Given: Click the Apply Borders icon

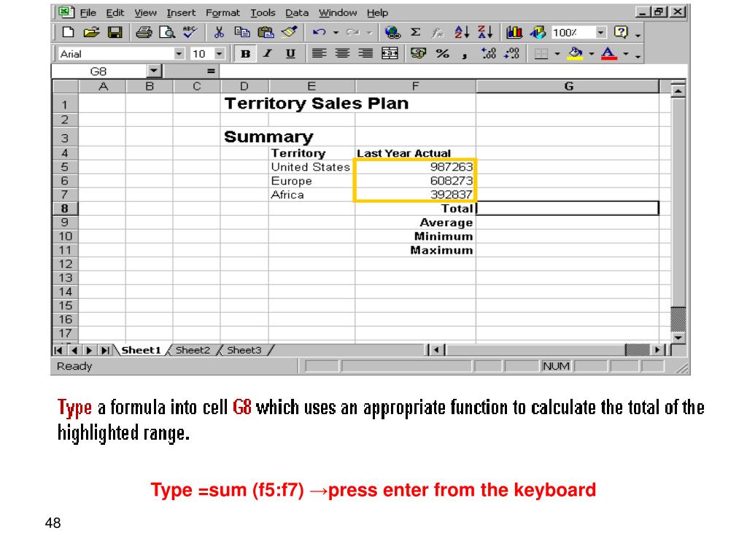Looking at the screenshot, I should click(x=541, y=54).
